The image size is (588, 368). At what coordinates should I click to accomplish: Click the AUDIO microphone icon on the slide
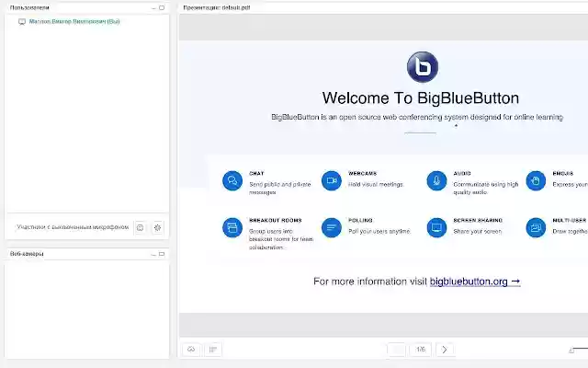click(436, 180)
